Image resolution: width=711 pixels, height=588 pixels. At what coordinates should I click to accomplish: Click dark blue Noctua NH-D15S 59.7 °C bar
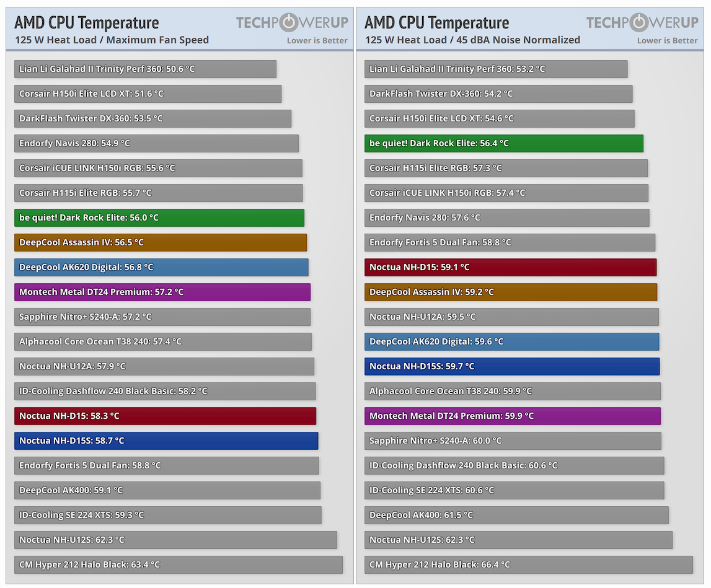click(512, 366)
